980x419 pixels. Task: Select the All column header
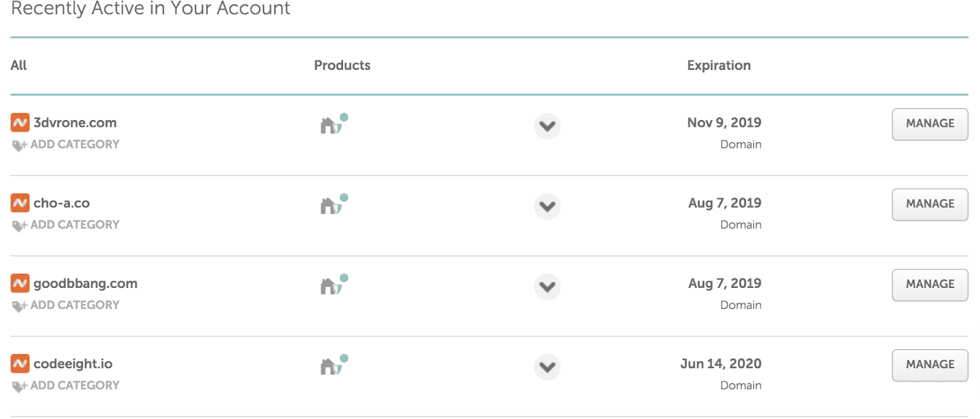[19, 66]
